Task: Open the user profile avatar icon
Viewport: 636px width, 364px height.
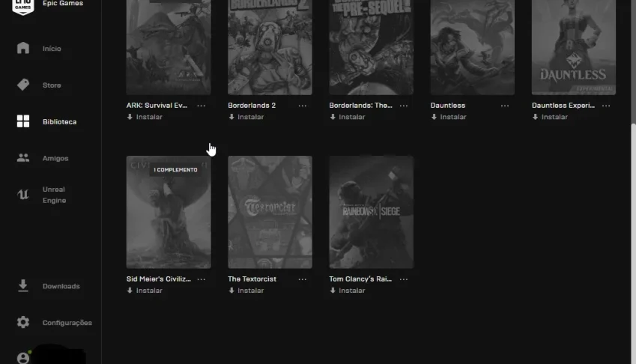Action: pyautogui.click(x=23, y=358)
